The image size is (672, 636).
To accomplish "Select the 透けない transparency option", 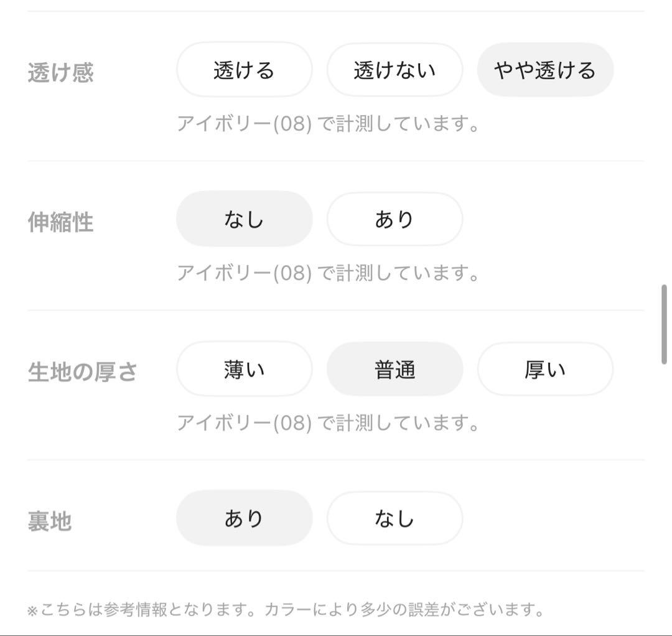I will click(x=394, y=70).
